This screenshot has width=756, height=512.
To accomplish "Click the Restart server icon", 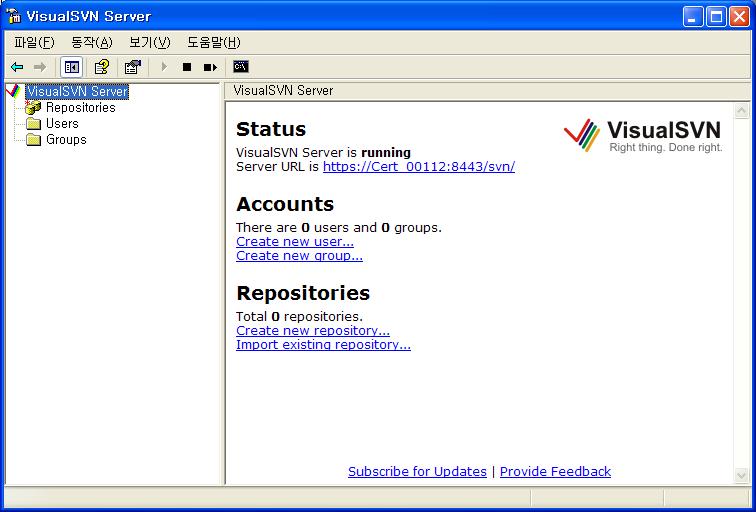I will coord(210,67).
